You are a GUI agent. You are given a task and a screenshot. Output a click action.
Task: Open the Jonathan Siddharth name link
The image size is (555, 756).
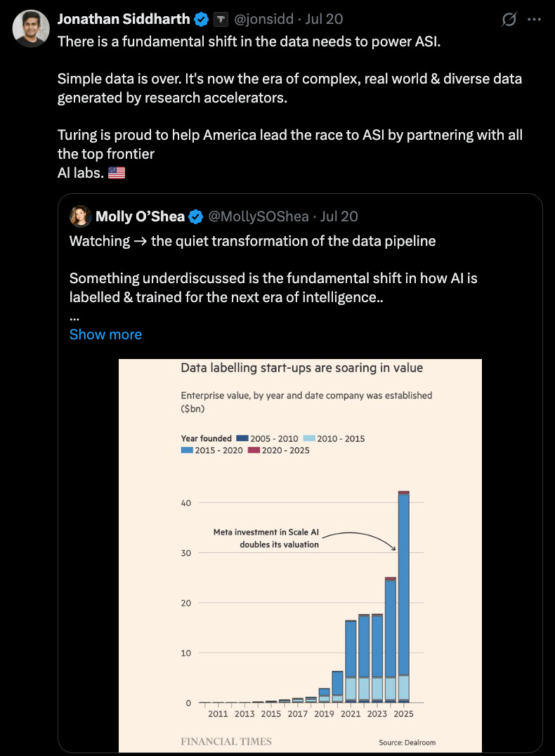[x=124, y=19]
